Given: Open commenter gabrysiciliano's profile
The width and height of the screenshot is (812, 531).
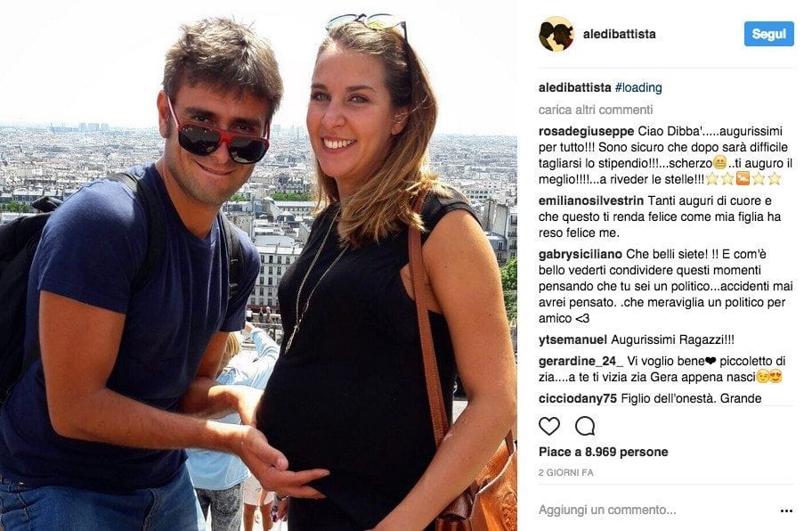Looking at the screenshot, I should coord(580,254).
